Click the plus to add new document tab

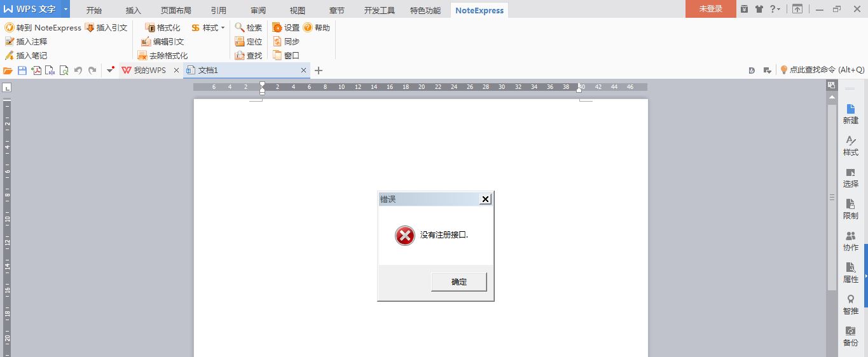[319, 71]
